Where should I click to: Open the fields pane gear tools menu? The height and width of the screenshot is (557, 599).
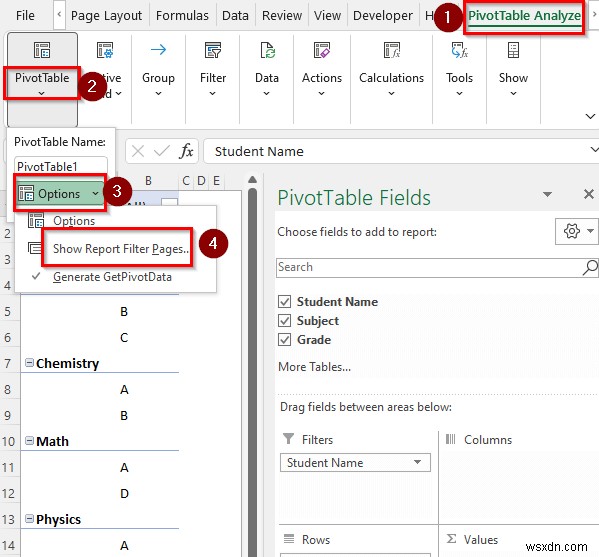[576, 231]
